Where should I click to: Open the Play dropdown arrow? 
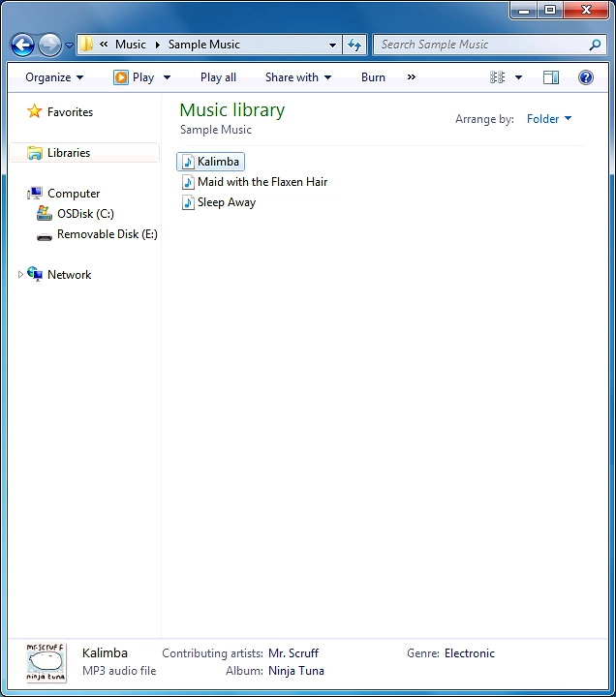pos(167,77)
